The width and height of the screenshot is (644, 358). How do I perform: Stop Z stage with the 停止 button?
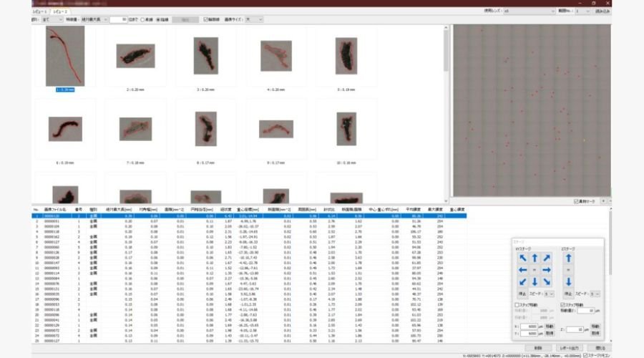tap(568, 294)
